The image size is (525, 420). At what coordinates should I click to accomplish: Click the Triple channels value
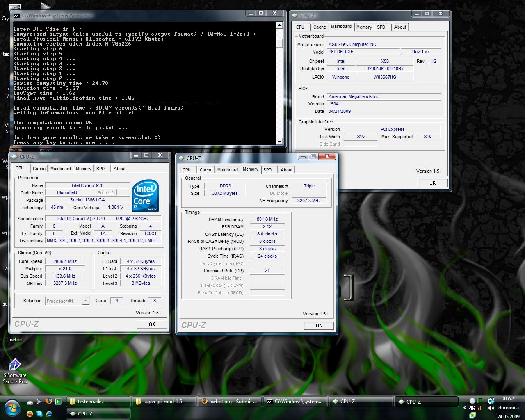point(309,186)
